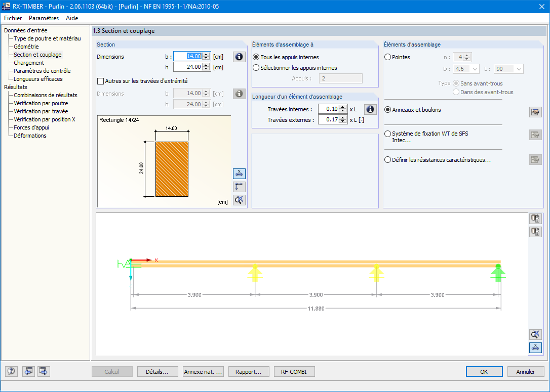Go to the previous window with the back arrow icon
This screenshot has width=550, height=392.
pos(28,371)
